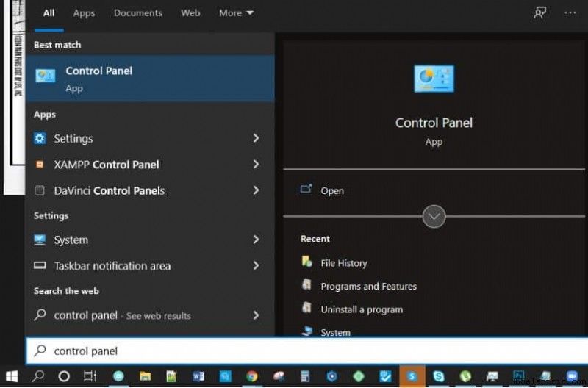The width and height of the screenshot is (588, 388).
Task: Click the File History icon
Action: [307, 262]
